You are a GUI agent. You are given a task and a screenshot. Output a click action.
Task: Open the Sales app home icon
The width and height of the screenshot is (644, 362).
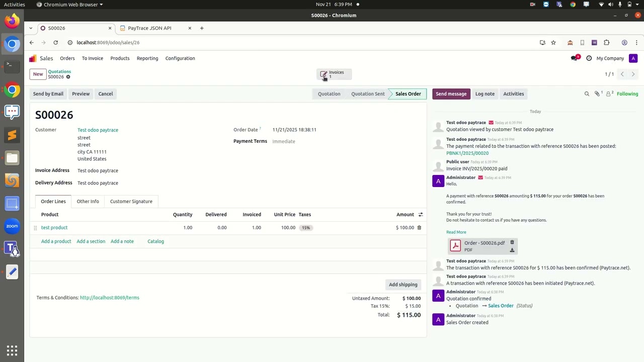pyautogui.click(x=33, y=58)
